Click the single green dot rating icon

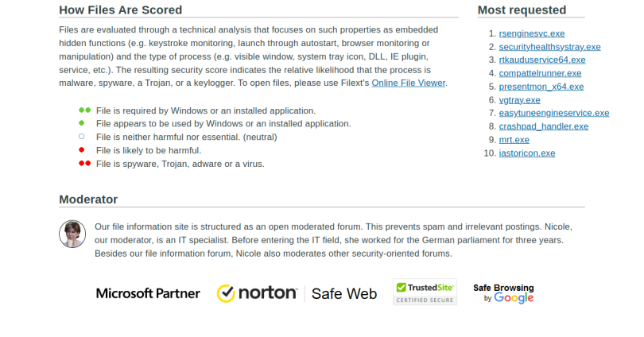point(82,124)
